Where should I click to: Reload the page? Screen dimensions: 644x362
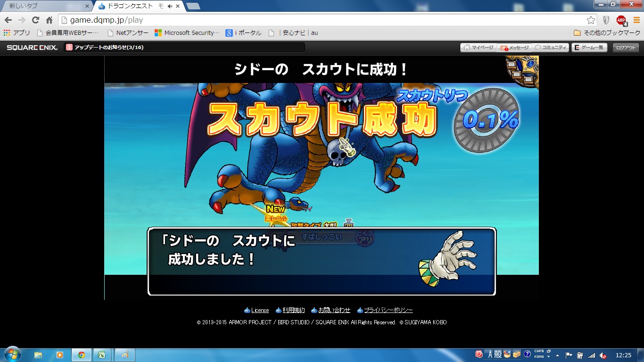(35, 20)
